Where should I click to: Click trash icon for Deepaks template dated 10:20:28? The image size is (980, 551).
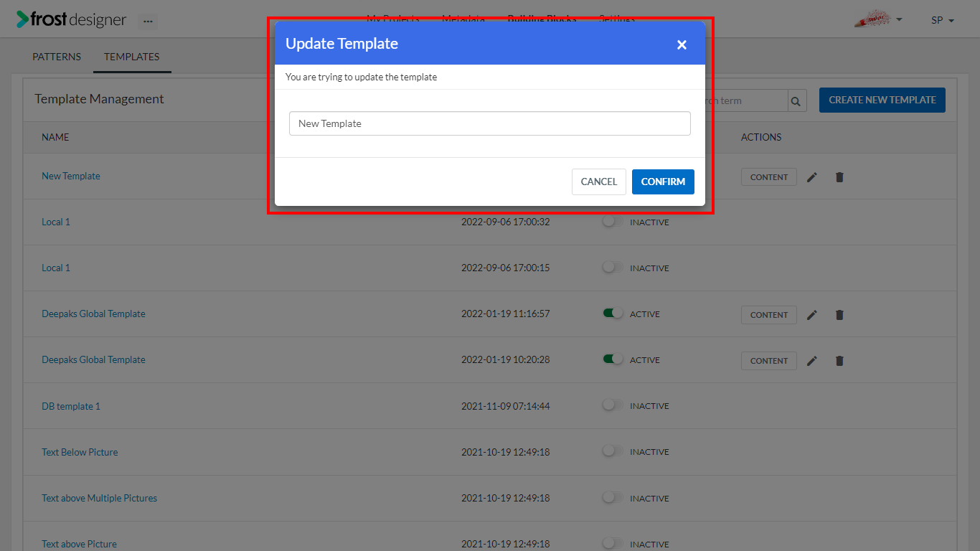click(x=839, y=361)
